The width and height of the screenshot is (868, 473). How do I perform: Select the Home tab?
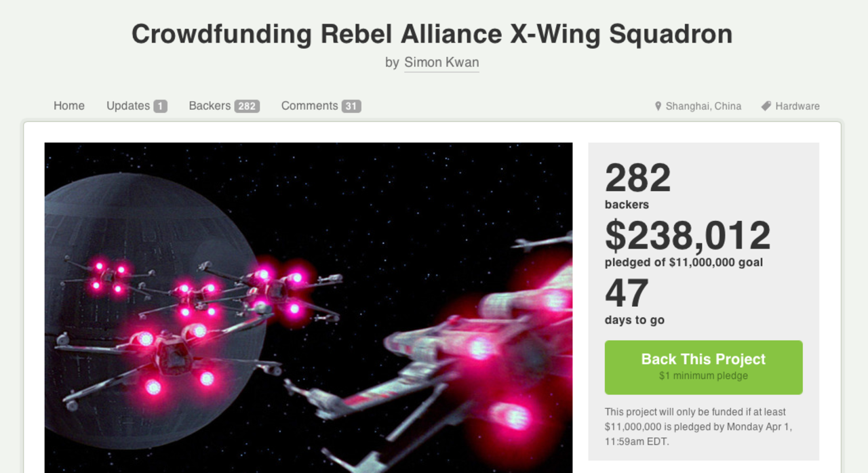click(68, 106)
